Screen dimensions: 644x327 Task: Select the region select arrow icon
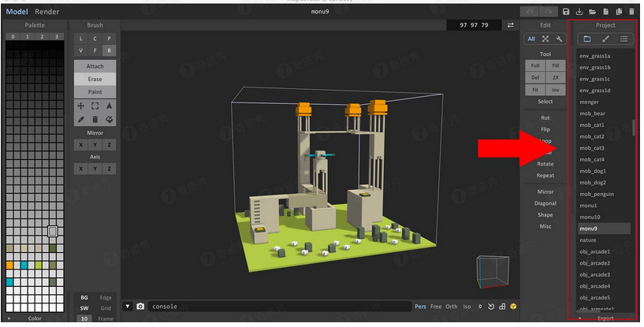point(109,106)
